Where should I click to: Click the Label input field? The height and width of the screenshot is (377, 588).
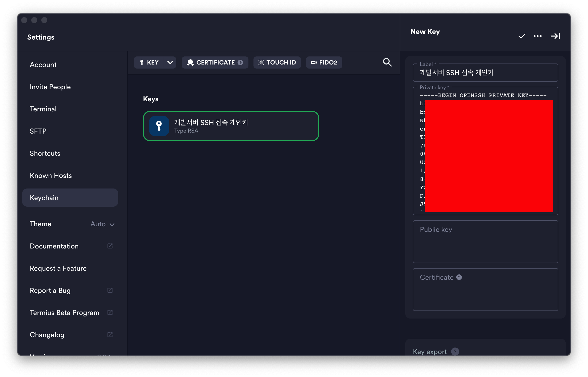tap(485, 73)
